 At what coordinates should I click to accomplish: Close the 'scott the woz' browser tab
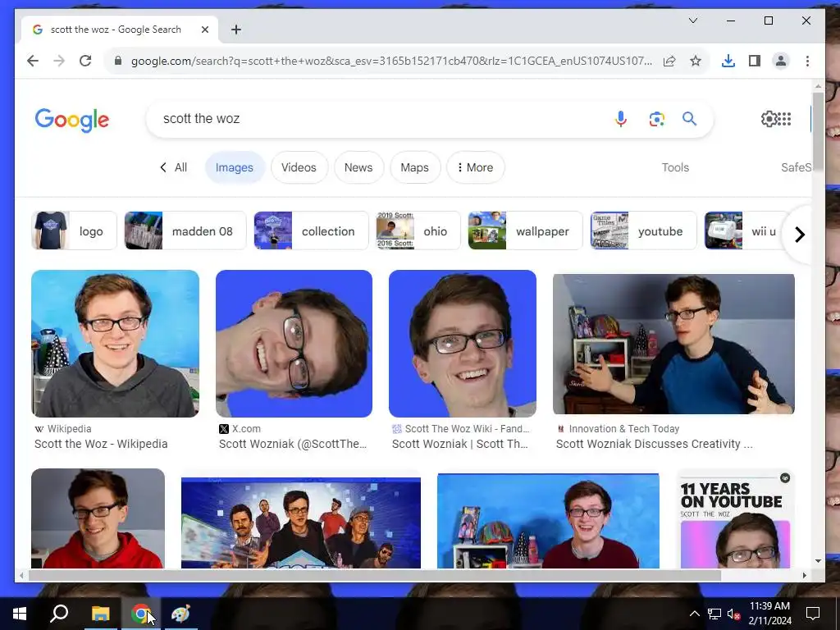click(204, 30)
